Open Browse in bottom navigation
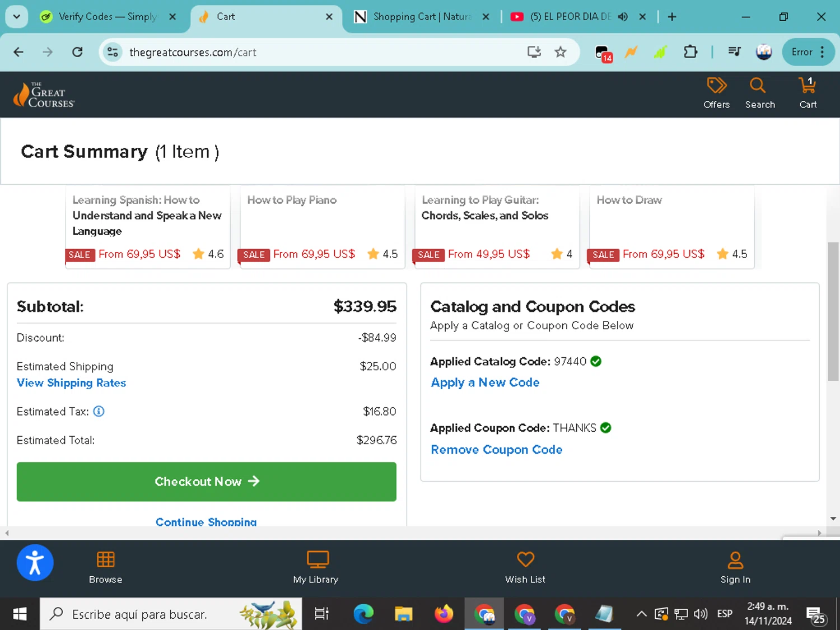840x630 pixels. [105, 567]
